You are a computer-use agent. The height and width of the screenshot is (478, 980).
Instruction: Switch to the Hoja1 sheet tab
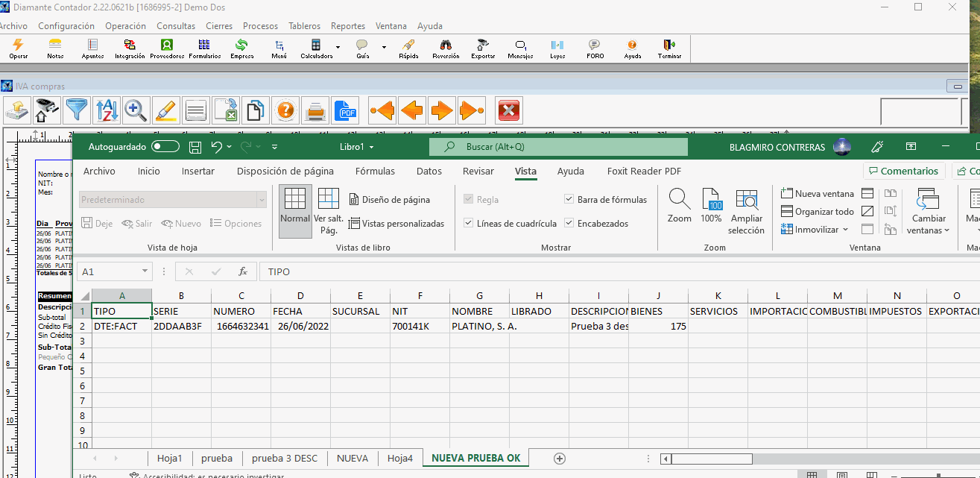(170, 458)
